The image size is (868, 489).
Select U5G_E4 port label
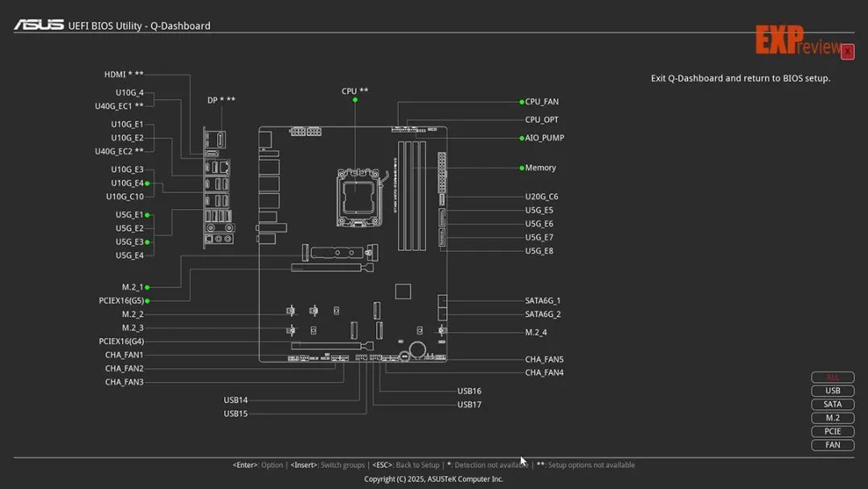pyautogui.click(x=129, y=255)
